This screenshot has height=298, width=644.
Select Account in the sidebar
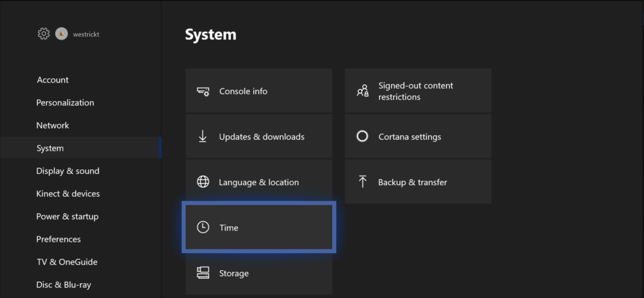[53, 80]
